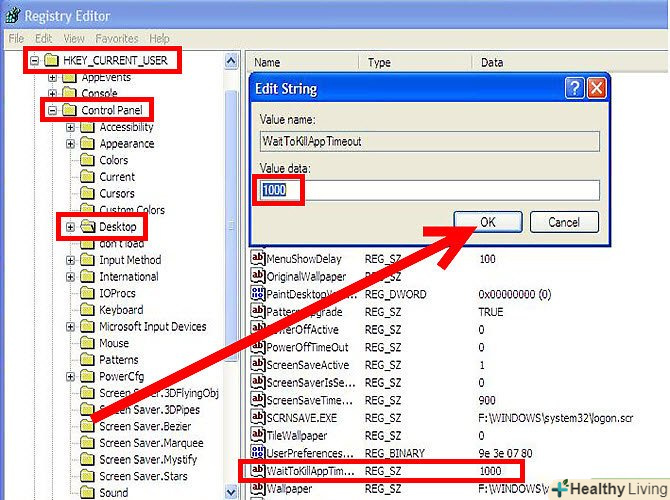Expand the Accessibility key

point(71,127)
